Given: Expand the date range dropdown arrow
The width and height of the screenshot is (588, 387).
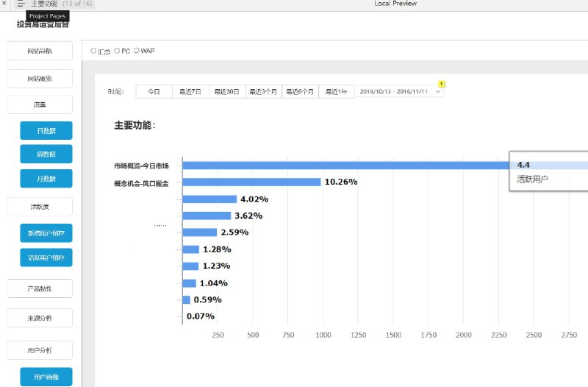Looking at the screenshot, I should click(x=438, y=91).
